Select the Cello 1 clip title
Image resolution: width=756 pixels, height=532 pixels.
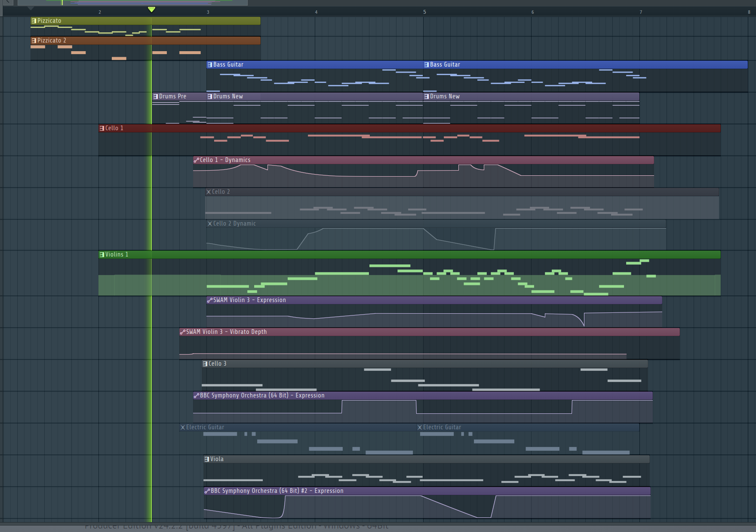click(114, 128)
